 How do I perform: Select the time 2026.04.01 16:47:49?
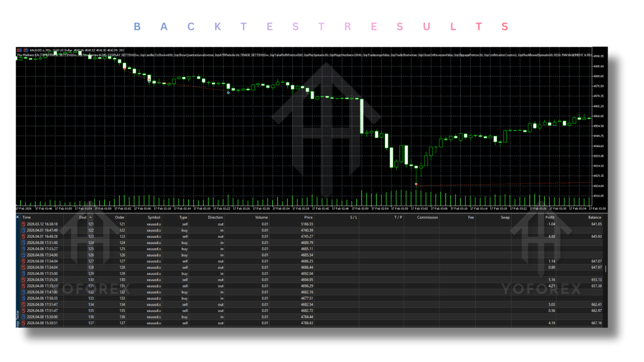pyautogui.click(x=42, y=230)
